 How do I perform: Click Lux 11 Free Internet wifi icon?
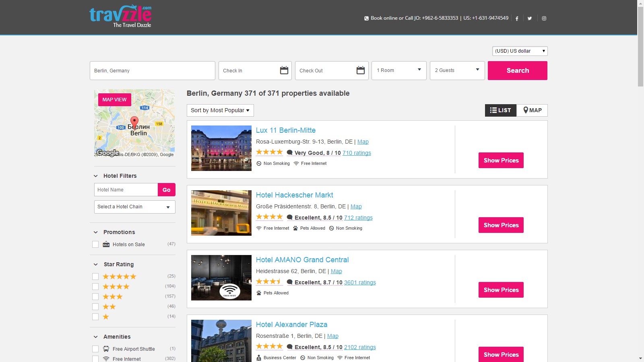click(296, 164)
